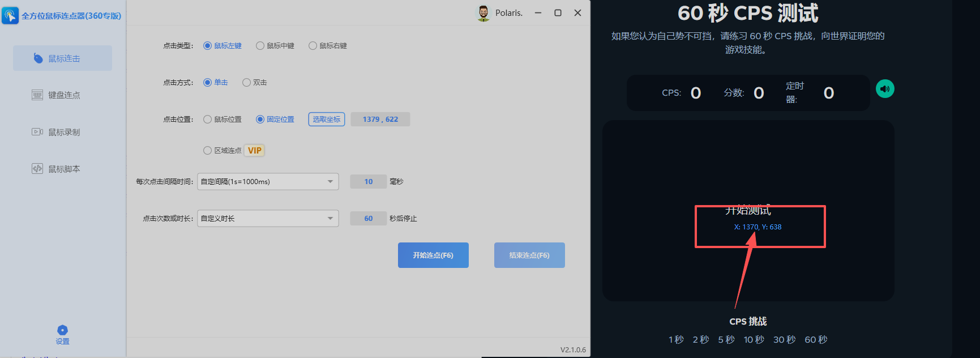Viewport: 980px width, 358px height.
Task: Click the Polaris user avatar
Action: coord(483,13)
